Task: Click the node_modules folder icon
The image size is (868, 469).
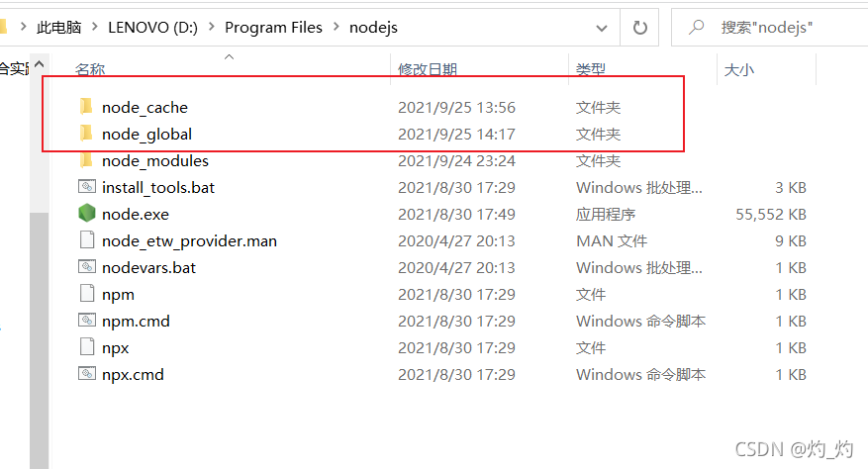Action: click(86, 160)
